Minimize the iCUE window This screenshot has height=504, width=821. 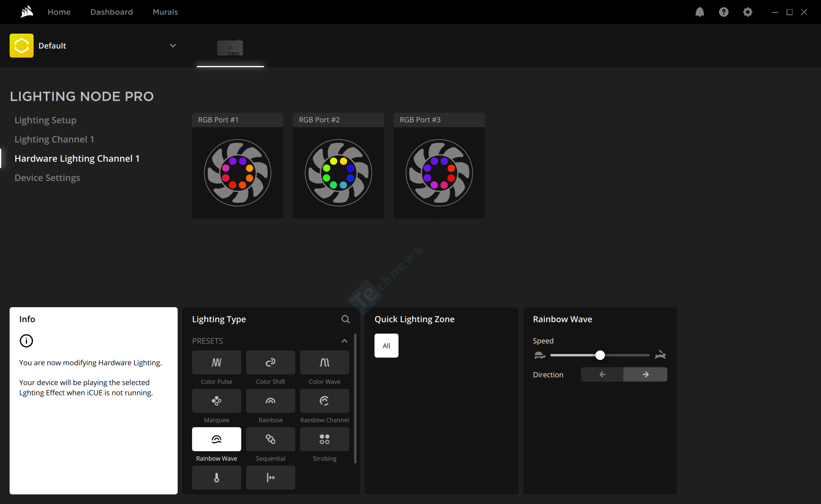(x=775, y=12)
